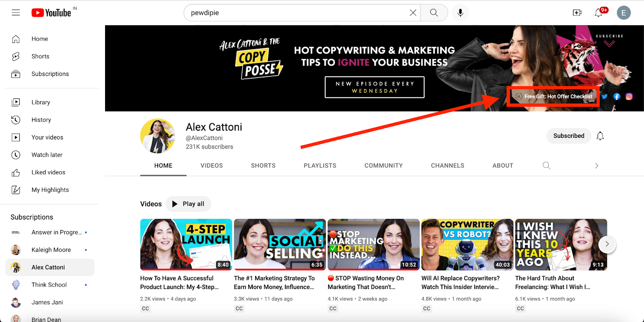Open Think School subscription channel

[50, 285]
